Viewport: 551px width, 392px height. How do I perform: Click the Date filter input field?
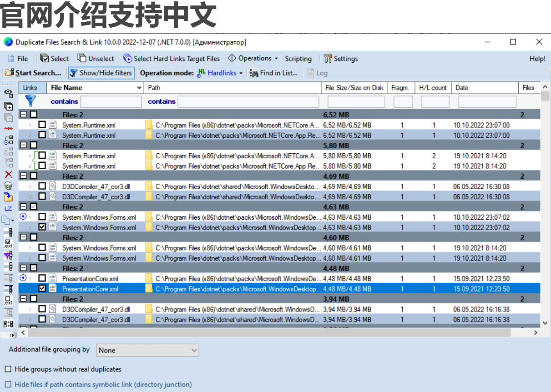point(487,101)
